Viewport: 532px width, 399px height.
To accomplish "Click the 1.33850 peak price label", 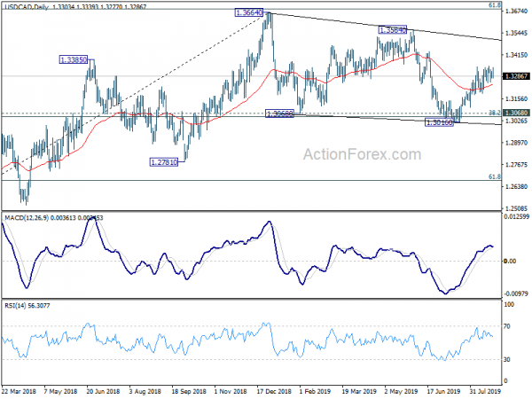I will point(74,60).
